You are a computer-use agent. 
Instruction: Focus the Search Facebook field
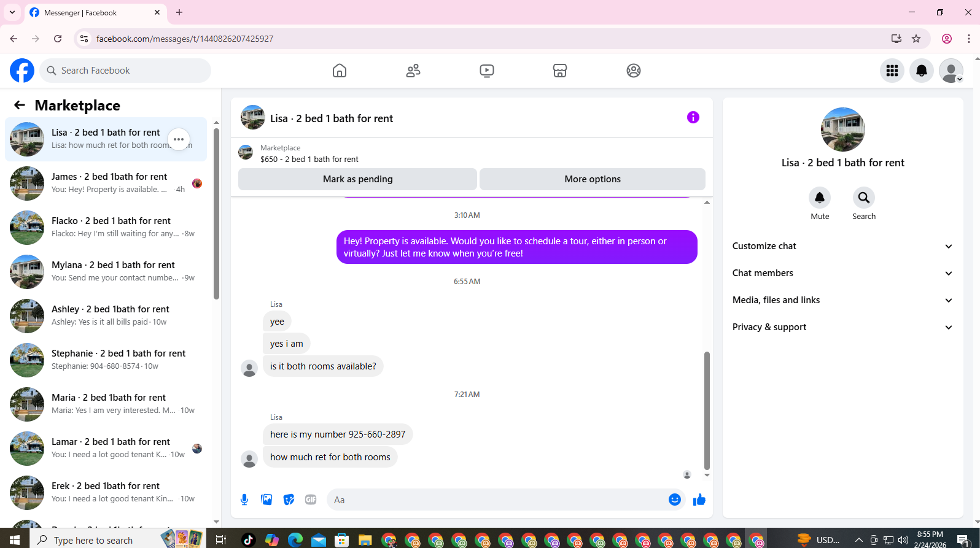click(125, 71)
